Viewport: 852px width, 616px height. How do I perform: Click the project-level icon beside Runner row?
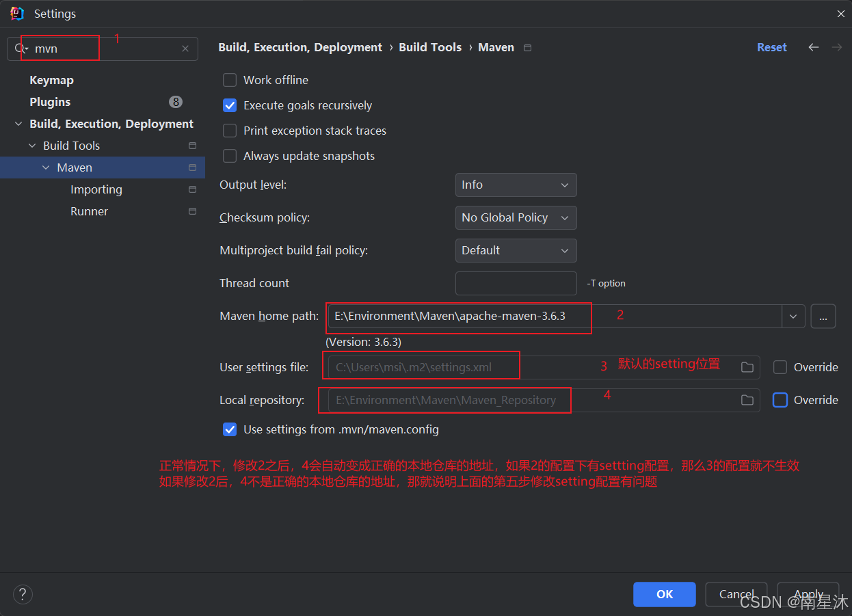[x=192, y=211]
